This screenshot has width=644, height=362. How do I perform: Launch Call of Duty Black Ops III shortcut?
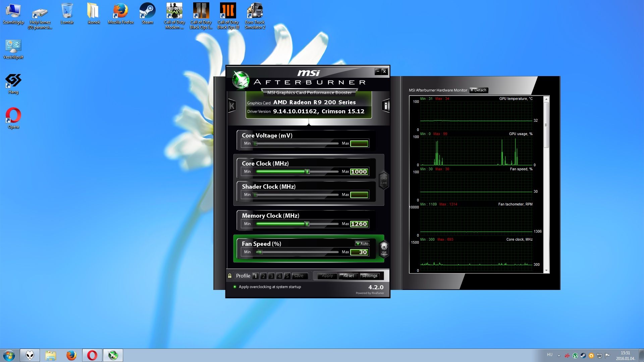[228, 16]
